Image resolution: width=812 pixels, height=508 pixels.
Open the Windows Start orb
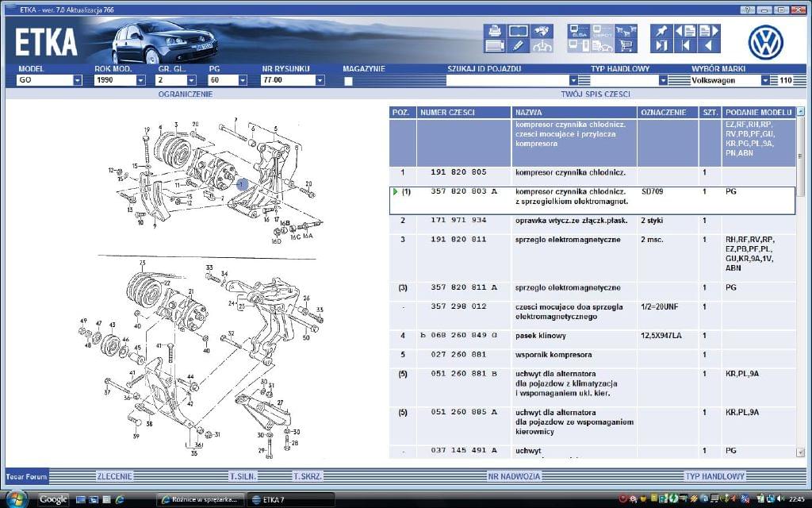click(x=16, y=498)
